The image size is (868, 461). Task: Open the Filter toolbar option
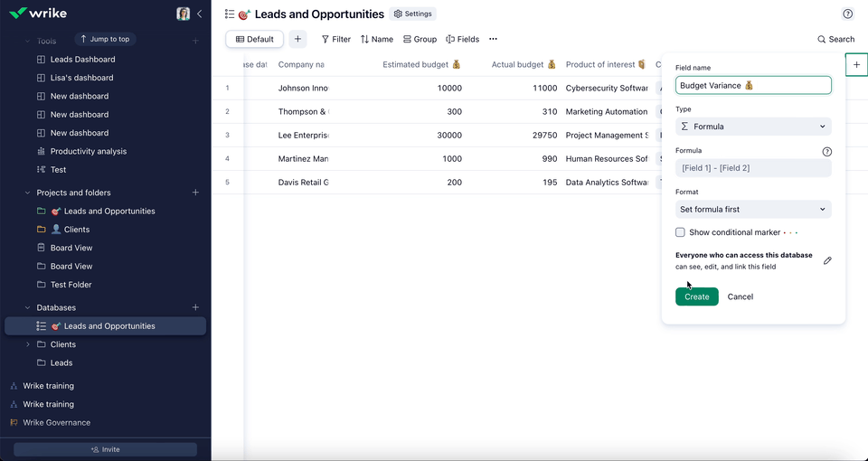coord(336,39)
